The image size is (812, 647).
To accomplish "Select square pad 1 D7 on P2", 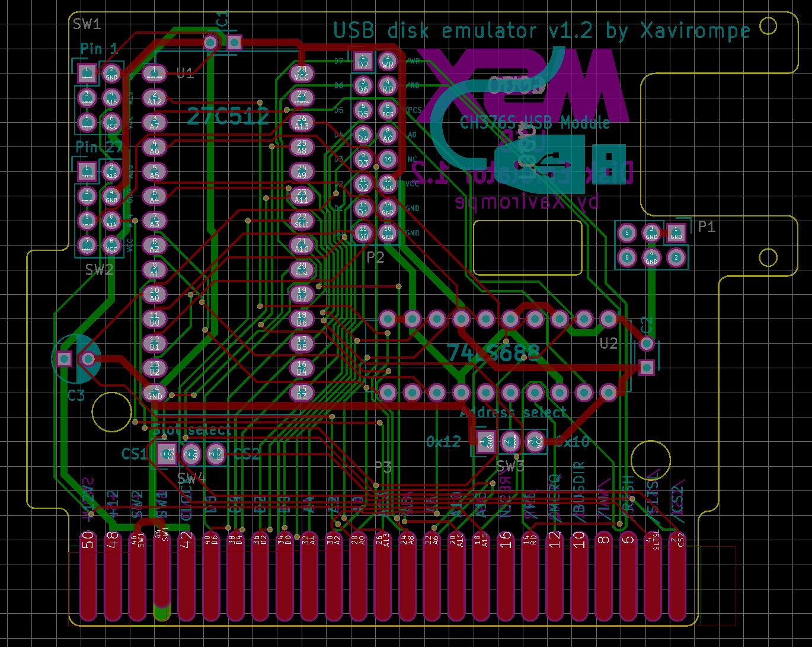I will (363, 61).
